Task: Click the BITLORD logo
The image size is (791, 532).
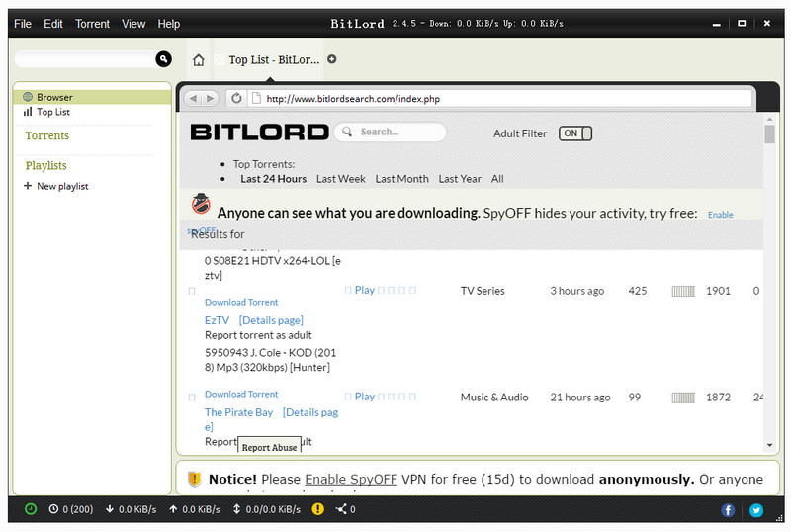Action: point(259,133)
